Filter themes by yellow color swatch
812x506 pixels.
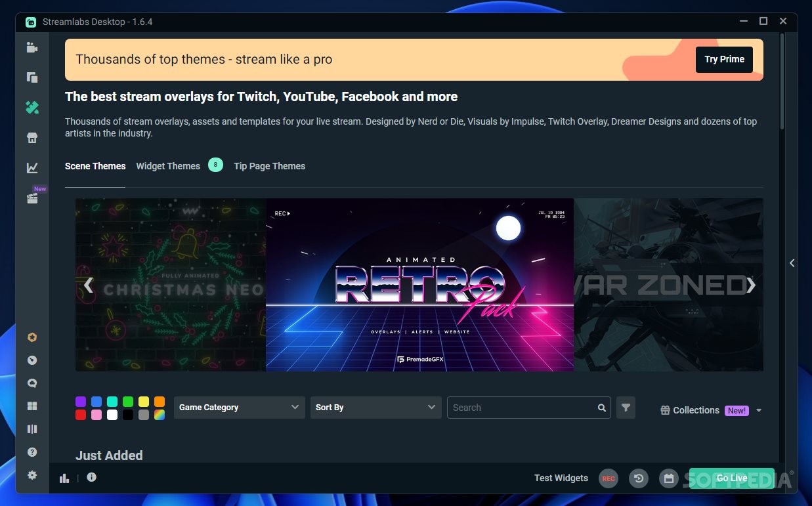(x=144, y=402)
